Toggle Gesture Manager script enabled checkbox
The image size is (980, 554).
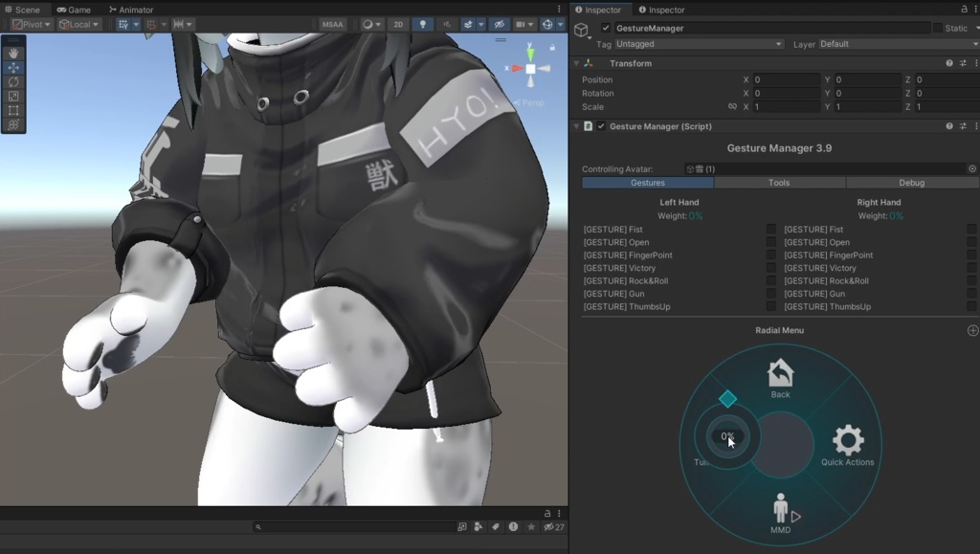coord(601,126)
